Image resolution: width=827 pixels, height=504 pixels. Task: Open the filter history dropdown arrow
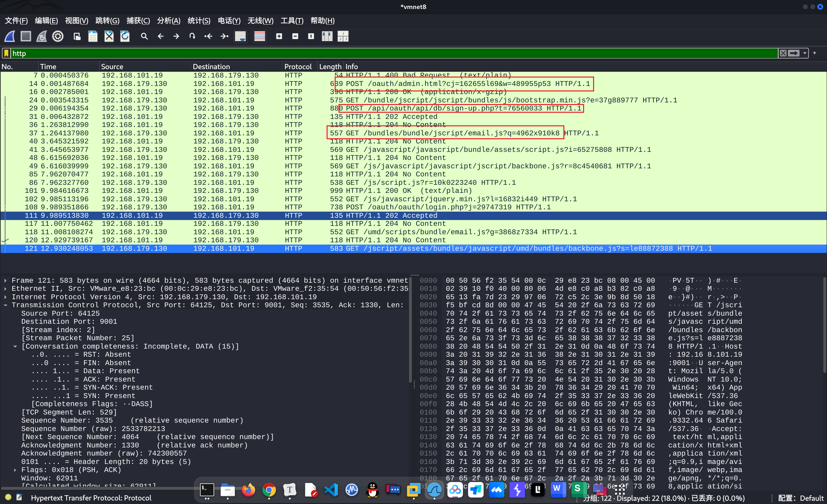pos(804,53)
